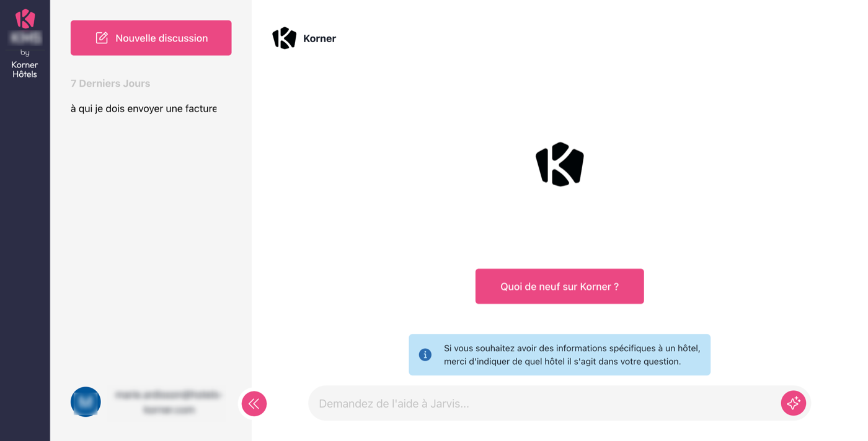Click the '7 Derniers Jours' heading

110,84
